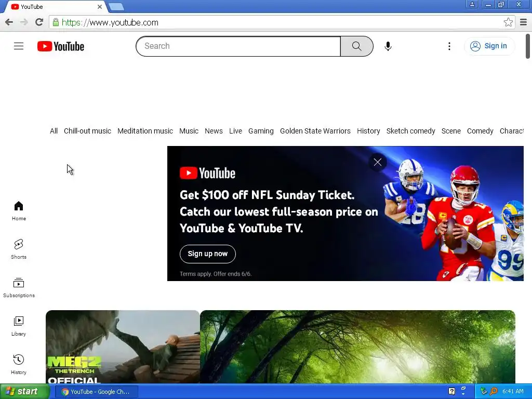This screenshot has width=532, height=399.
Task: Click the taskbar clock showing 6:41 AM
Action: [x=513, y=392]
